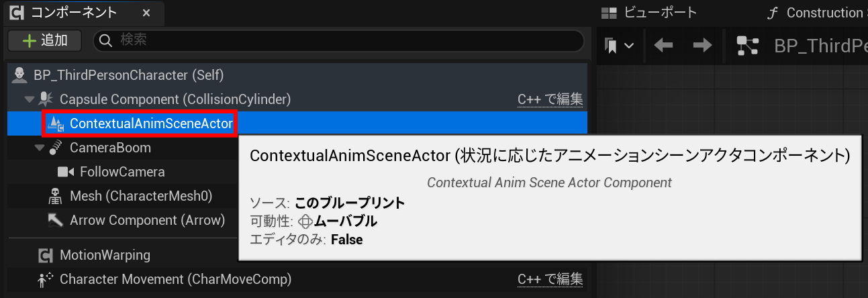
Task: Click the FollowCamera camera icon
Action: click(x=66, y=172)
